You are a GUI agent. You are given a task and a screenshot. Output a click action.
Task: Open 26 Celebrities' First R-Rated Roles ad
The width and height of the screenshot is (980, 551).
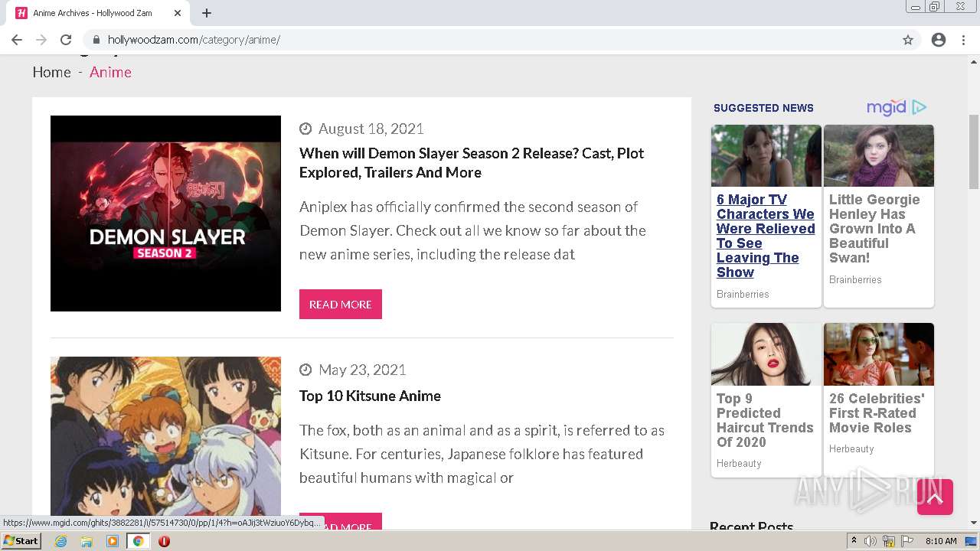877,412
